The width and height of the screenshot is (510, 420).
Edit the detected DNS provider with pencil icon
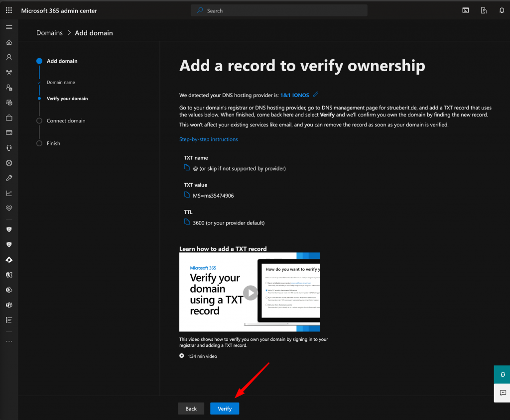coord(316,95)
